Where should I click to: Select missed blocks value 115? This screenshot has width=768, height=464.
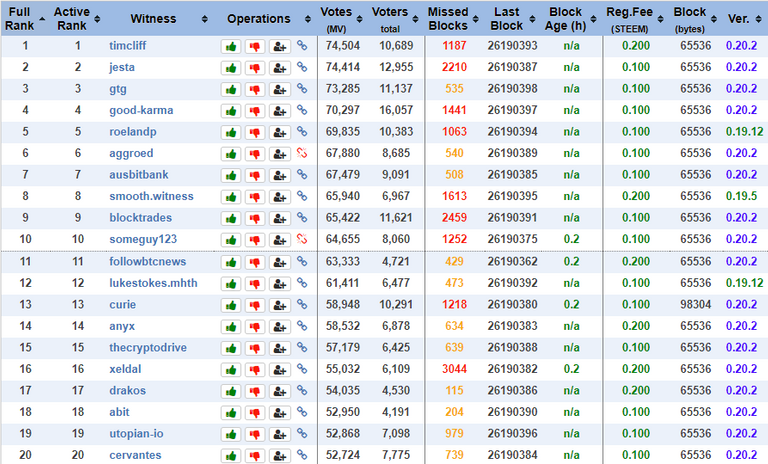(x=454, y=391)
